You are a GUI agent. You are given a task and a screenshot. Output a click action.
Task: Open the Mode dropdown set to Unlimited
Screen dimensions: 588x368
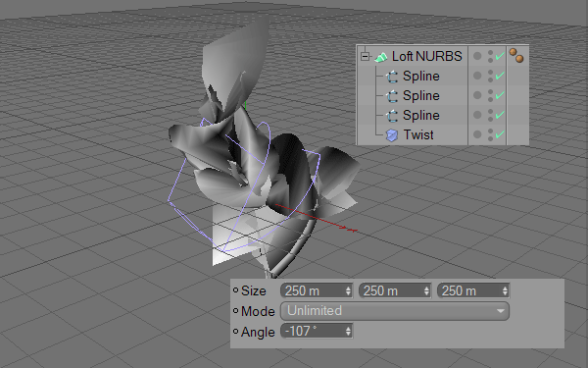395,311
